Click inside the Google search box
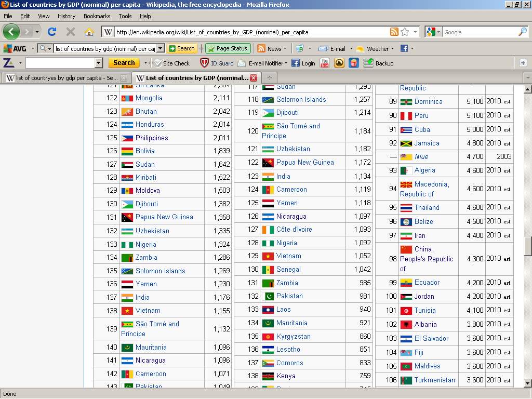 [x=479, y=32]
